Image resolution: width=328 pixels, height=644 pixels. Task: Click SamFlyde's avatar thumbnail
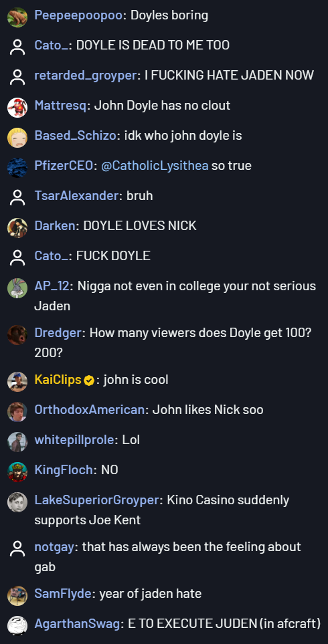tap(17, 596)
